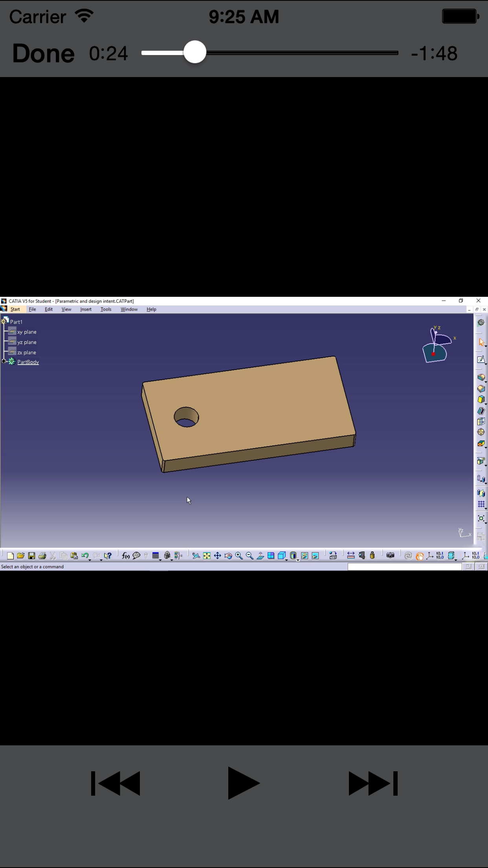Click the Measure Between icon
This screenshot has width=488, height=868.
coord(351,555)
